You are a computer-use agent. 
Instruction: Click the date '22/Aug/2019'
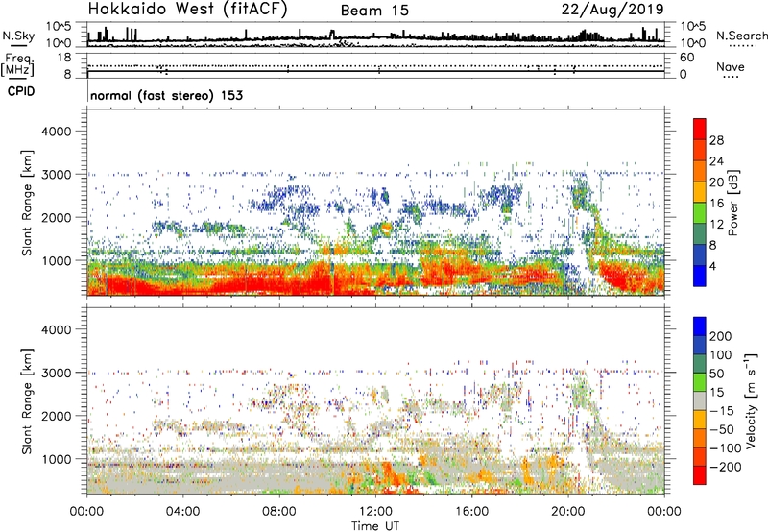(612, 10)
